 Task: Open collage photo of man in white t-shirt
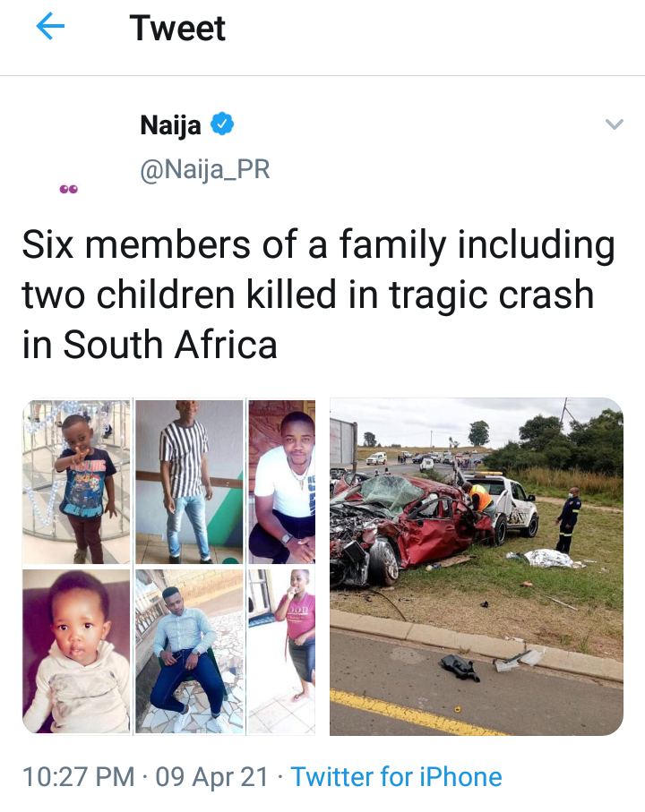(282, 481)
